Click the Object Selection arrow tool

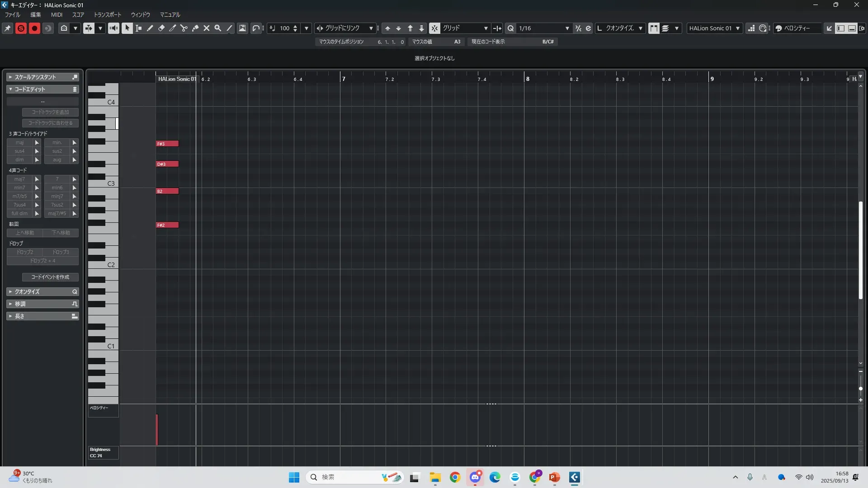coord(127,28)
